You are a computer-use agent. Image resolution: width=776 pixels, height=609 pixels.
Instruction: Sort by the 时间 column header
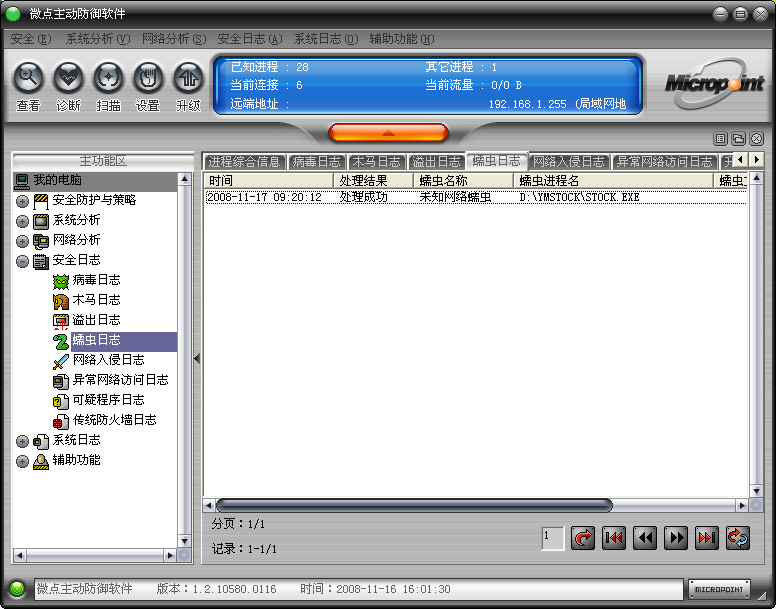pos(269,181)
